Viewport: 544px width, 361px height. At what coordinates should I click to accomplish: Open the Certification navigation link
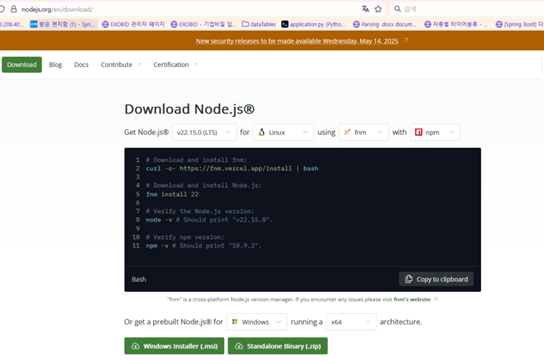coord(175,65)
